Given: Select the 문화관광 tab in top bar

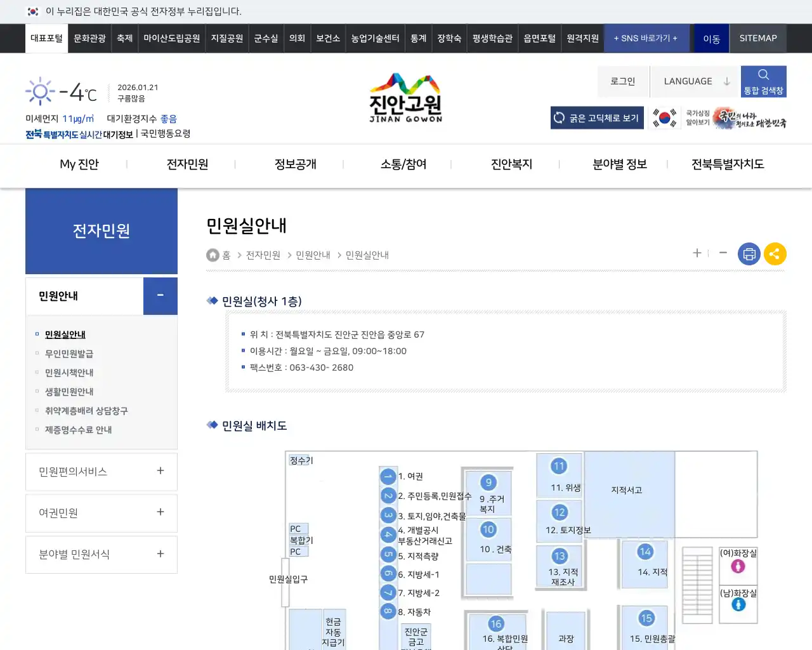Looking at the screenshot, I should [89, 38].
